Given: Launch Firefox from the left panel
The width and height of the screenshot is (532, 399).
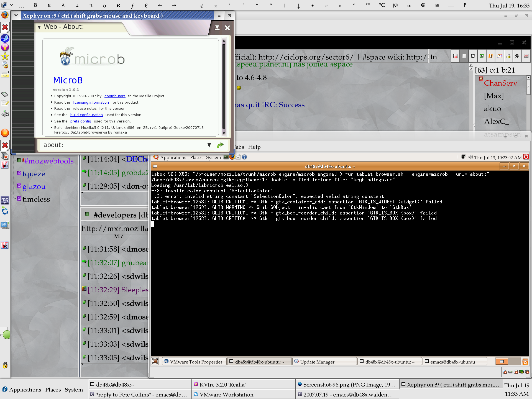Looking at the screenshot, I should (x=5, y=15).
